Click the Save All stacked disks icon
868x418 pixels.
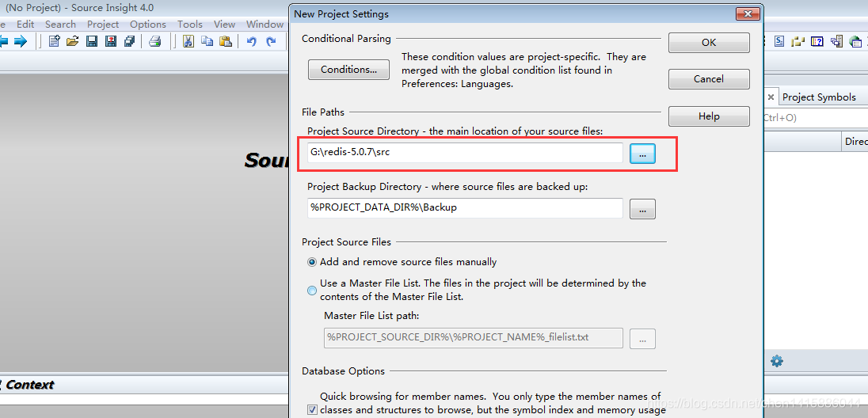click(x=130, y=41)
